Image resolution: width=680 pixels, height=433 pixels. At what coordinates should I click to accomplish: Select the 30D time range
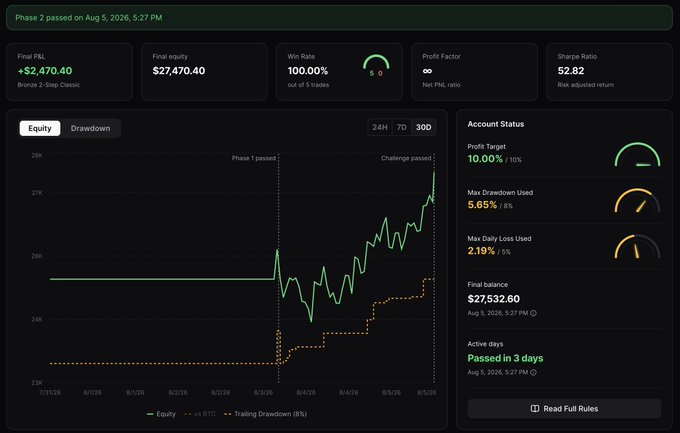coord(424,127)
